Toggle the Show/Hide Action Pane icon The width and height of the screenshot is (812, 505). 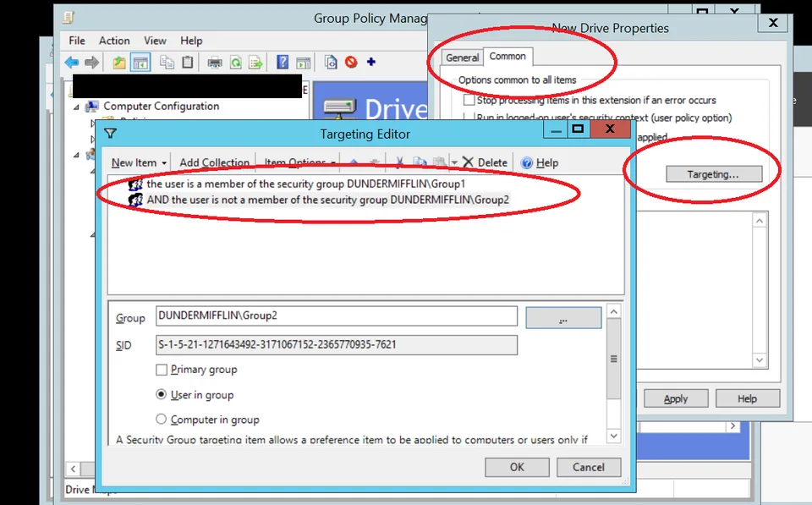tap(304, 63)
